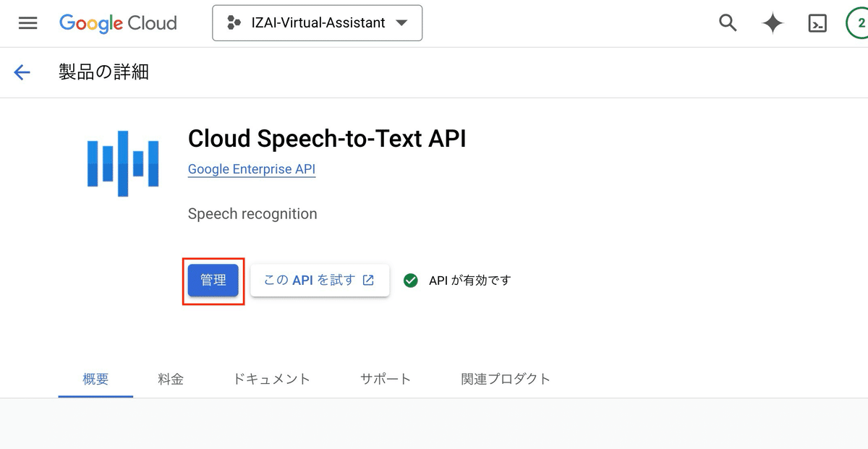Open the Cloud Console search

pos(727,22)
